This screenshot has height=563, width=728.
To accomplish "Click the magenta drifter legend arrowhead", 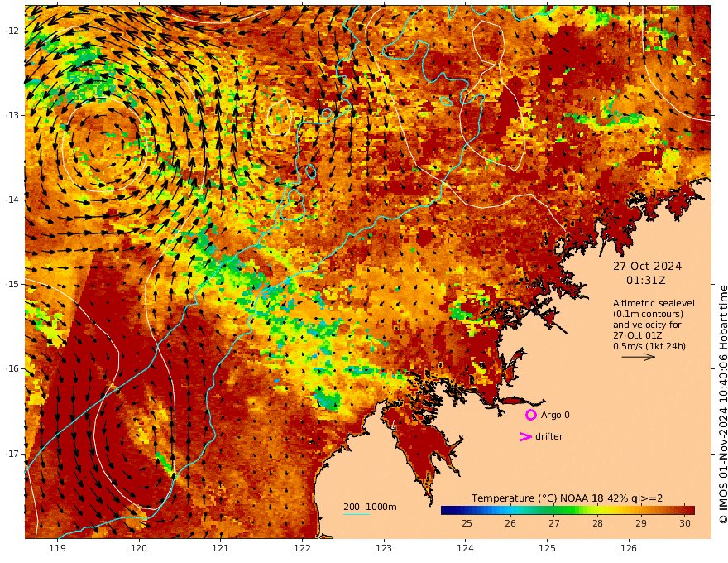I will tap(525, 436).
